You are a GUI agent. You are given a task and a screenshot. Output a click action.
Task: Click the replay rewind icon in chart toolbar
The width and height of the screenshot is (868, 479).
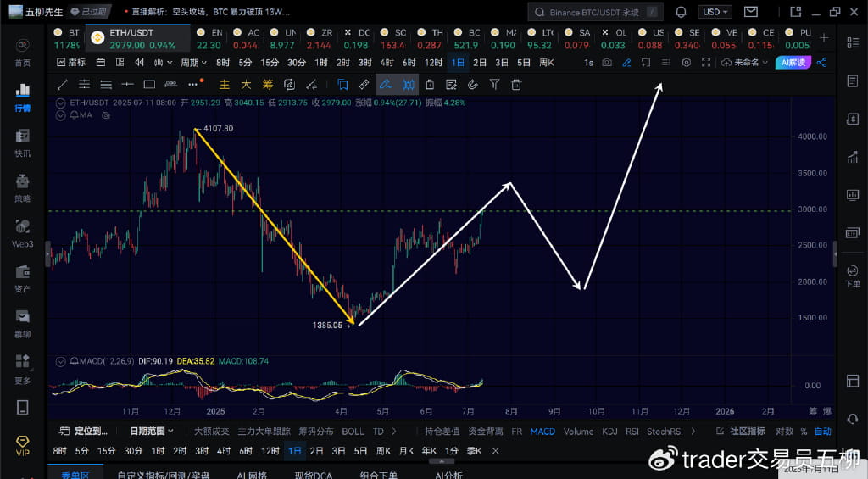(140, 63)
